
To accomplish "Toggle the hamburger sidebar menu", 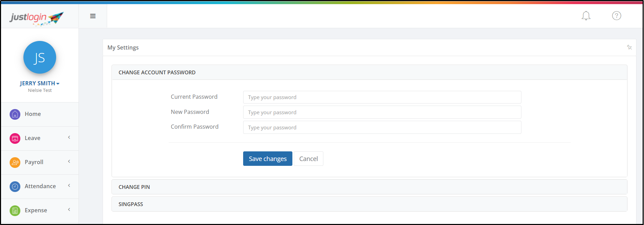I will [93, 16].
